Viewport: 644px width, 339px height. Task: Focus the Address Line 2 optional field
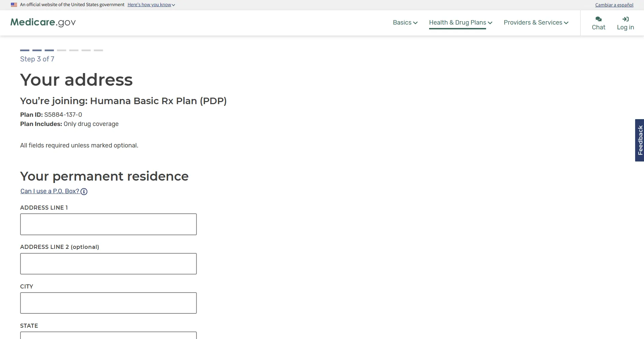pos(108,264)
